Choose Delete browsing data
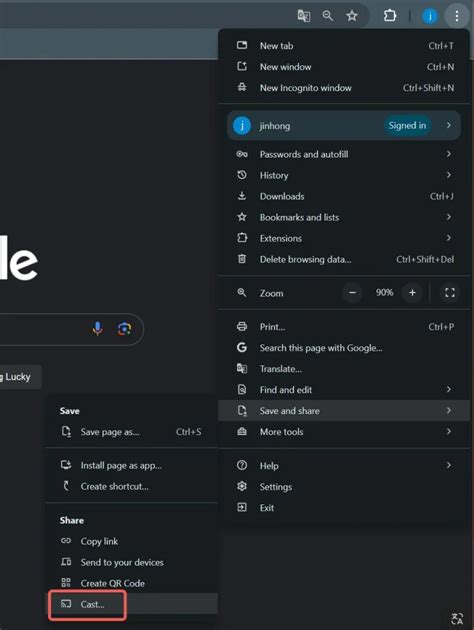 pos(344,259)
